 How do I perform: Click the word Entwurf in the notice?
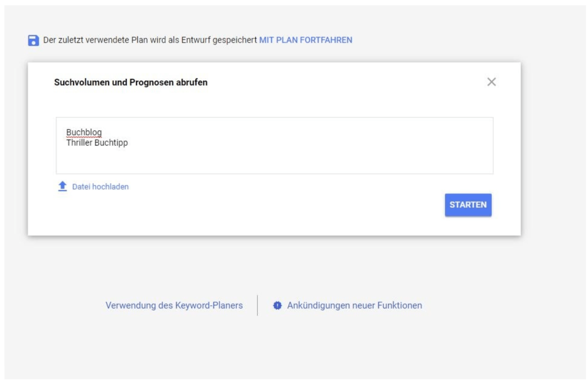pos(196,40)
